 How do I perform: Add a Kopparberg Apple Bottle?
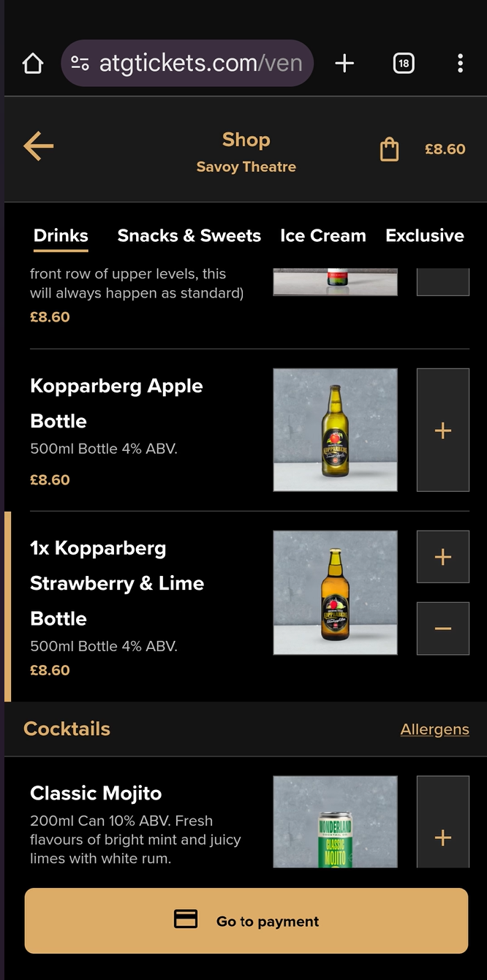click(x=442, y=430)
